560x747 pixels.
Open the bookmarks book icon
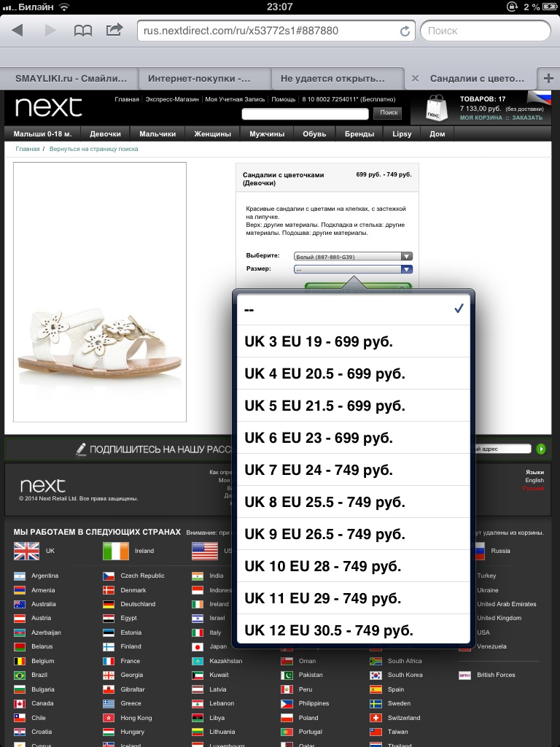point(83,31)
